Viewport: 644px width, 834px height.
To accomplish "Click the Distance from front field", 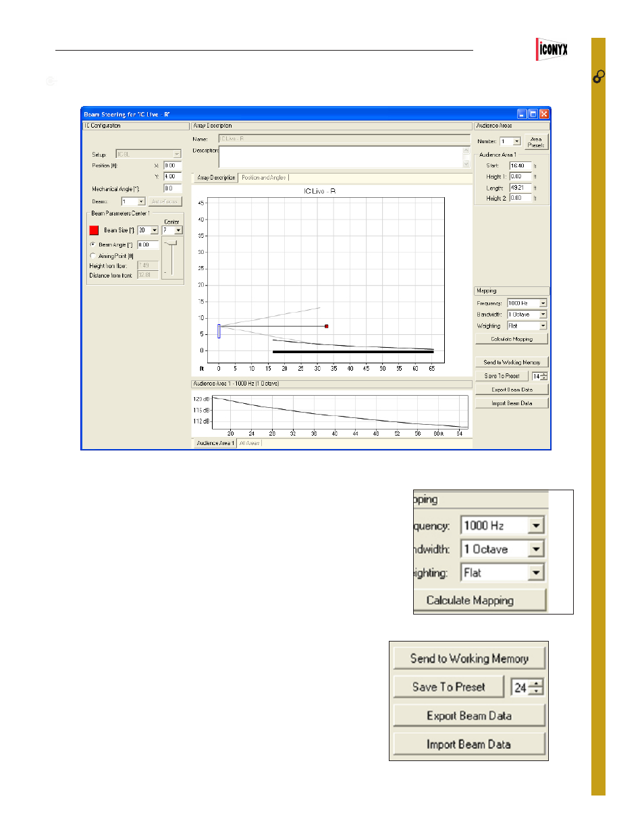I will (148, 275).
